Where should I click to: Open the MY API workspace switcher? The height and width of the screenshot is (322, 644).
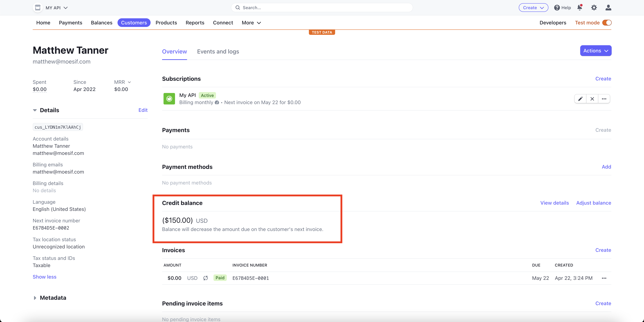tap(56, 8)
